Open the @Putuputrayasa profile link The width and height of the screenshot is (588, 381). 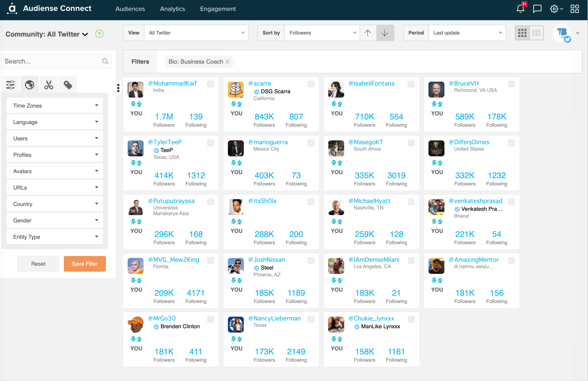171,201
